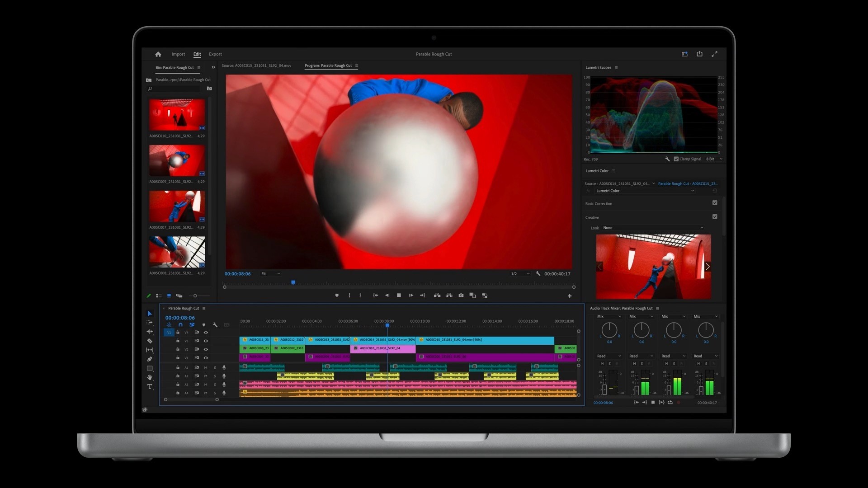Step back one frame
Viewport: 868px width, 488px height.
(387, 296)
